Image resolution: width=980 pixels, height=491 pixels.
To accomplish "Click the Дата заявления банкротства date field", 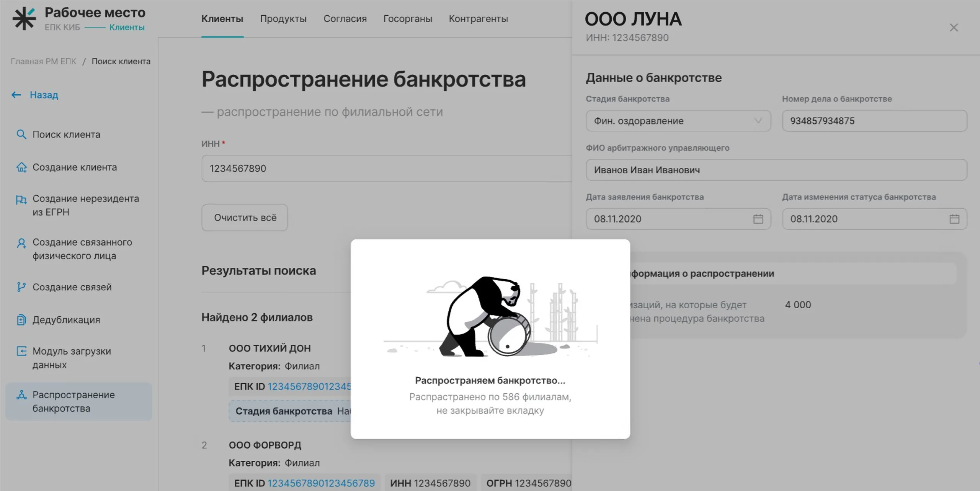I will point(678,219).
